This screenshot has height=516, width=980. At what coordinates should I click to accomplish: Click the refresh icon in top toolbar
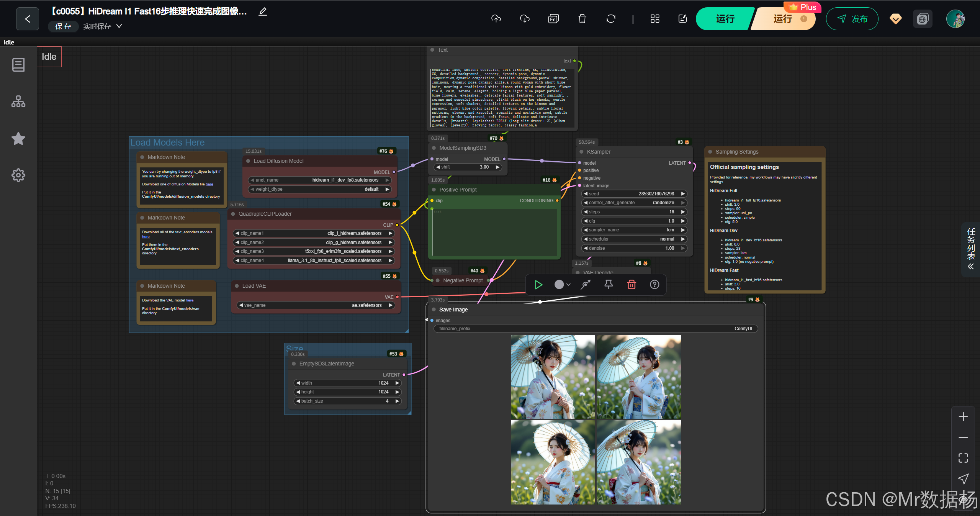[x=611, y=19]
